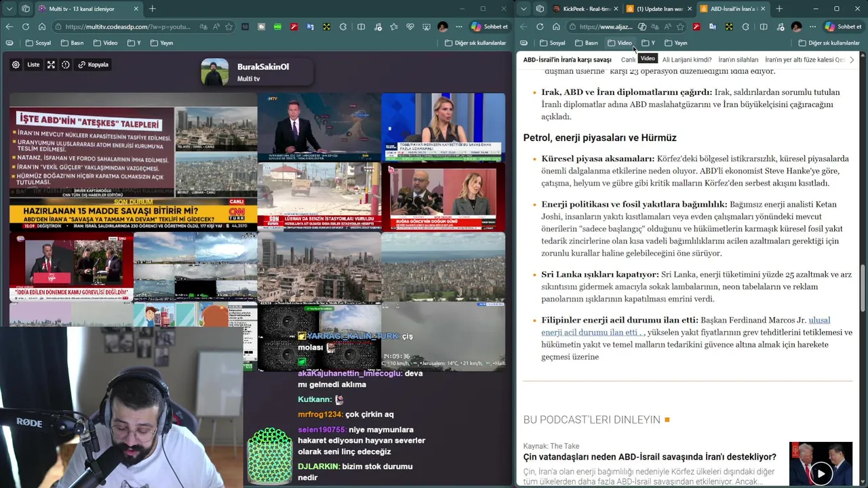868x488 pixels.
Task: Click 'Petrol, enerji piyasaları ve Hürmüz' heading
Action: click(x=599, y=138)
